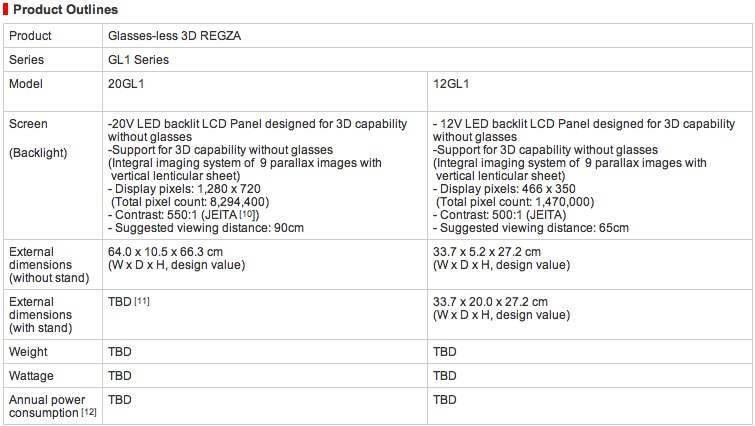The image size is (755, 426).
Task: Click "Suggested viewing distance: 65cm" text
Action: tap(534, 228)
